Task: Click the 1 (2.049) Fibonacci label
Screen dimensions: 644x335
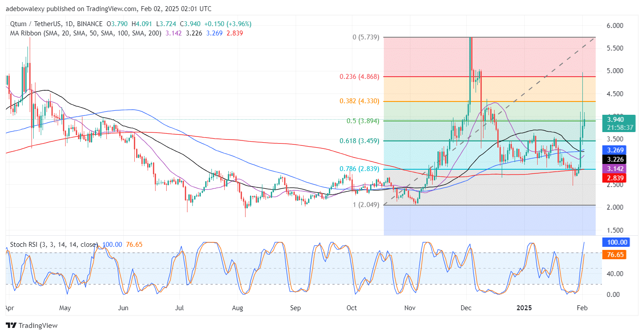Action: click(366, 205)
